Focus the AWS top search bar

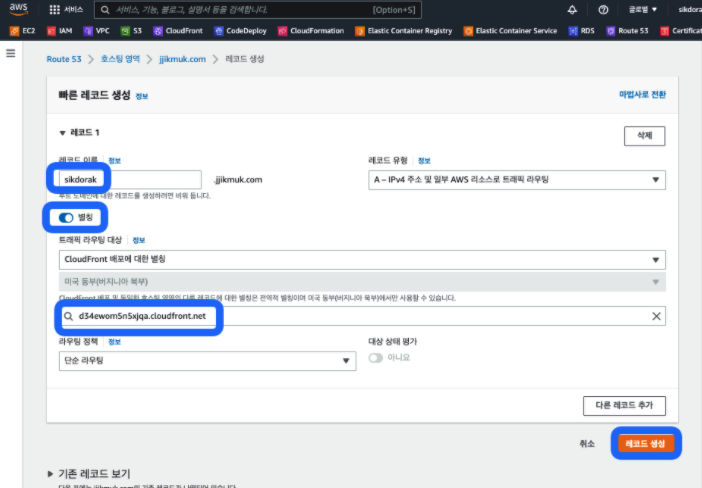point(258,10)
